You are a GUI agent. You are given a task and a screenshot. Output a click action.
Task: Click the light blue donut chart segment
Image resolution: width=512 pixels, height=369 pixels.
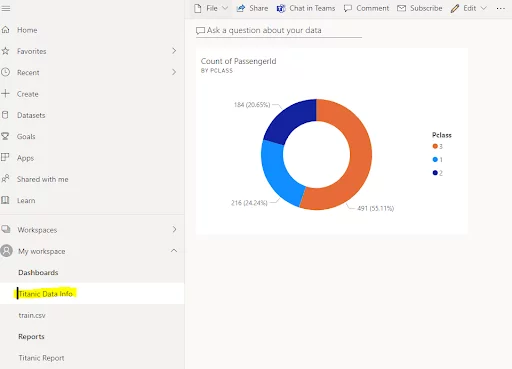click(276, 173)
